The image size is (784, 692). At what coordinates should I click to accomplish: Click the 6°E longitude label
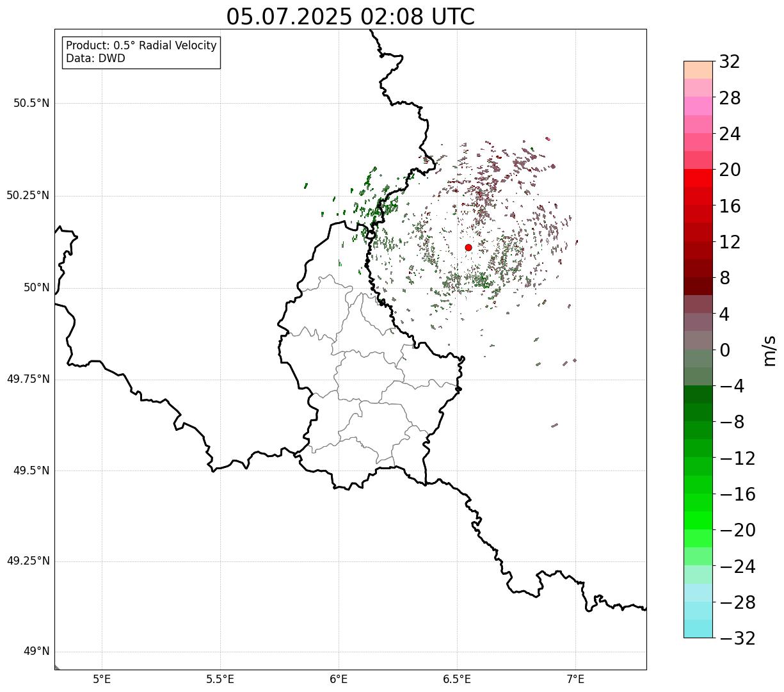pos(339,679)
